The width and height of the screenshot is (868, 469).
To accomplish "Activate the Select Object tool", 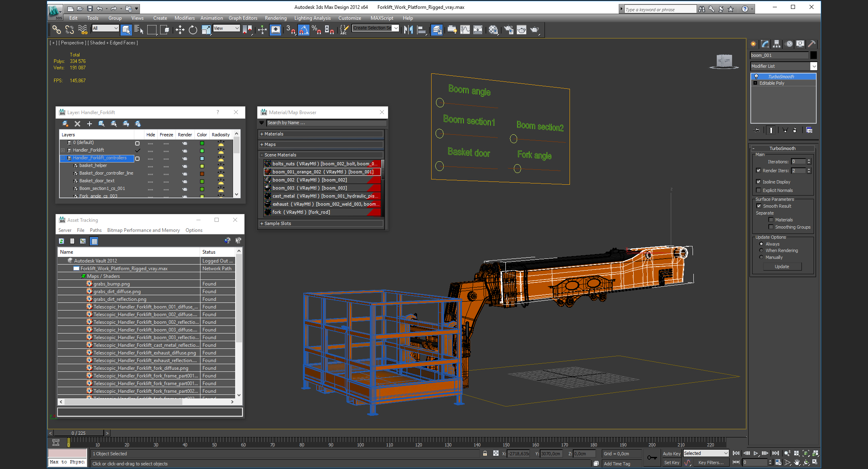I will [x=126, y=29].
